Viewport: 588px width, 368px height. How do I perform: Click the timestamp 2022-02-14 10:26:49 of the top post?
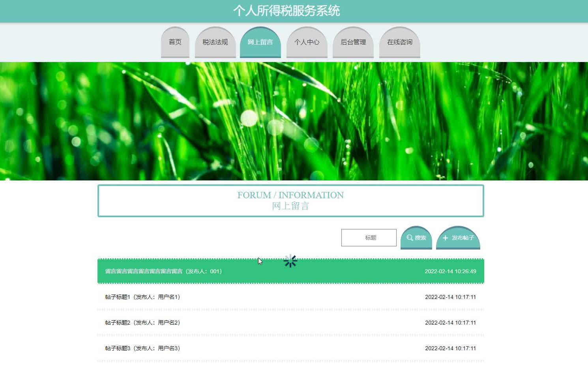click(x=451, y=271)
